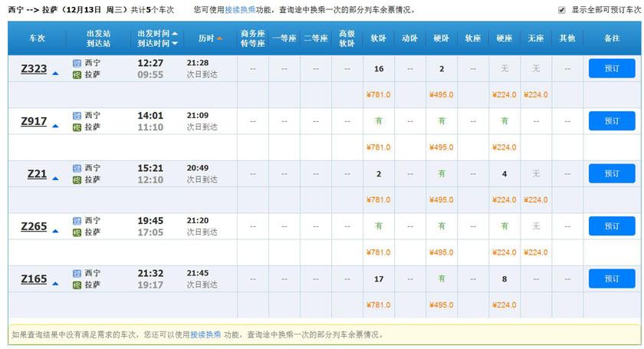Expand stop details arrow beside Z917
Screen dimensions: 644x349
(55, 127)
